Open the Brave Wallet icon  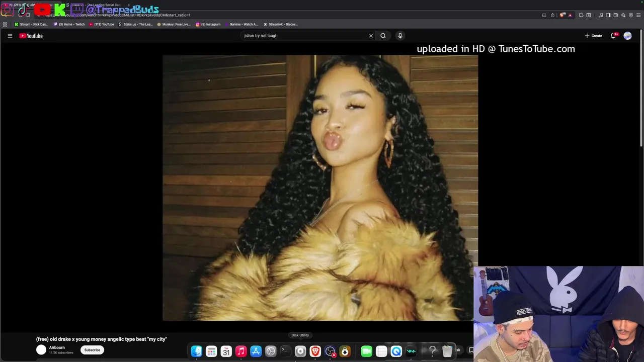615,15
